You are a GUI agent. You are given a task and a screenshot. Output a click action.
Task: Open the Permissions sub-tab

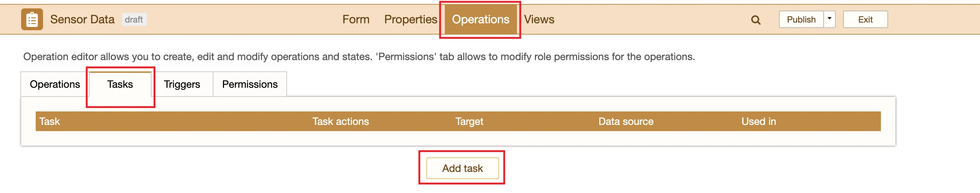[250, 84]
